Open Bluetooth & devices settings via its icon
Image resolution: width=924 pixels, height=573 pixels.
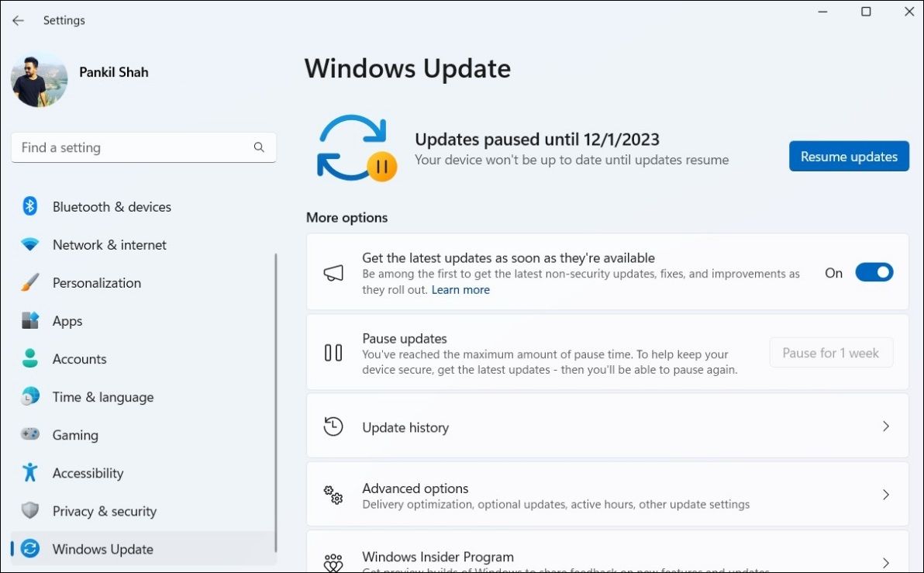click(x=29, y=206)
